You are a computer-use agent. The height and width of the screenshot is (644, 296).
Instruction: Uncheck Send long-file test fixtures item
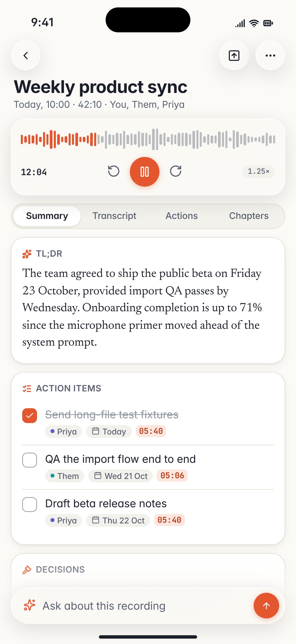30,415
